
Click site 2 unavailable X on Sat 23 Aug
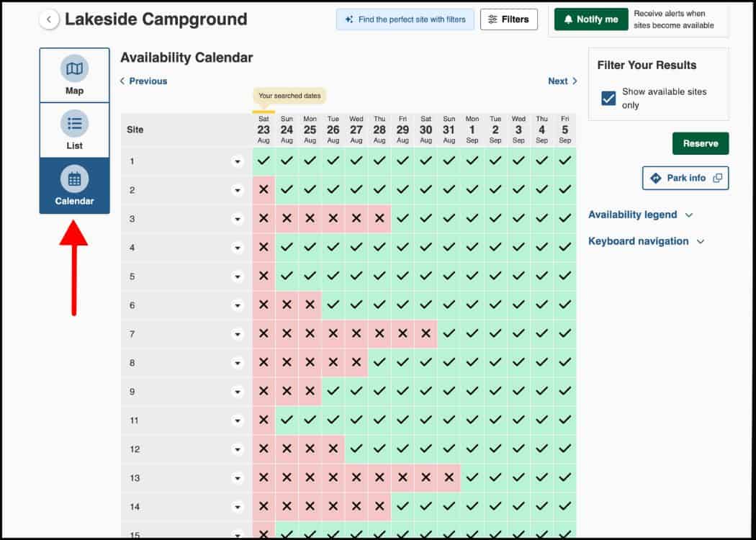tap(264, 190)
